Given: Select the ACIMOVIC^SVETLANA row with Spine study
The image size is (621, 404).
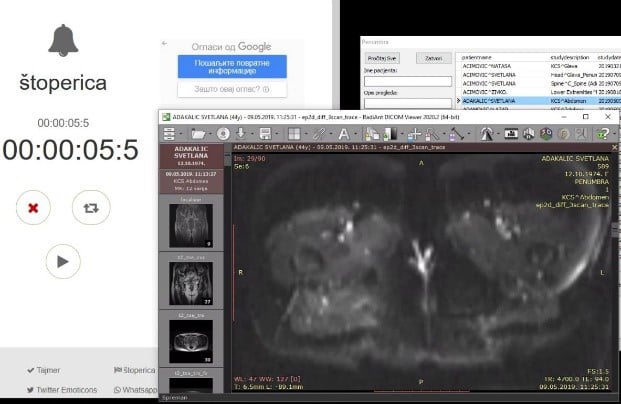Looking at the screenshot, I should click(x=538, y=84).
